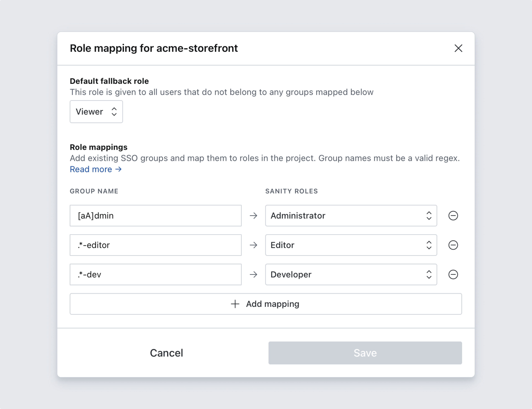Focus the .*-dev group name field
Viewport: 532px width, 409px height.
click(155, 275)
